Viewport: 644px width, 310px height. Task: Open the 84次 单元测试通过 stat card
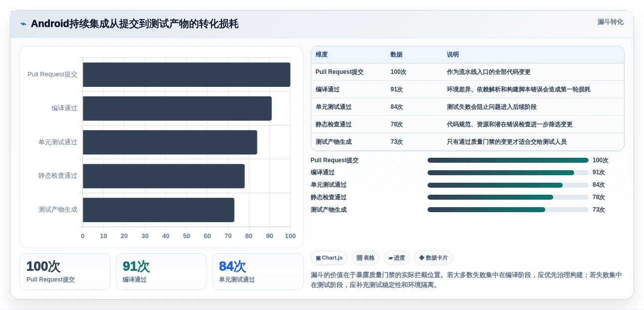pos(258,272)
